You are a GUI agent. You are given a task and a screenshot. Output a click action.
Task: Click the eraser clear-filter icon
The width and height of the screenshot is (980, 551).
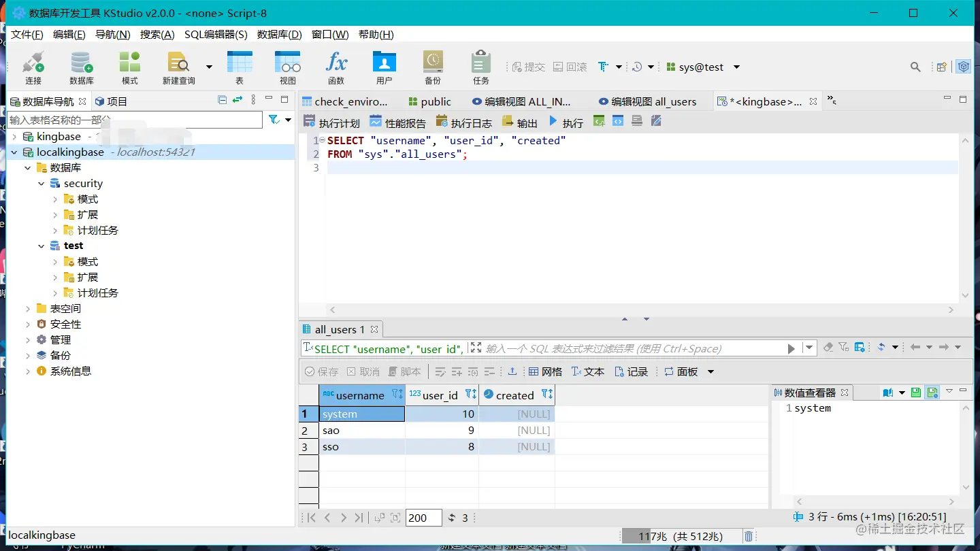click(x=828, y=348)
